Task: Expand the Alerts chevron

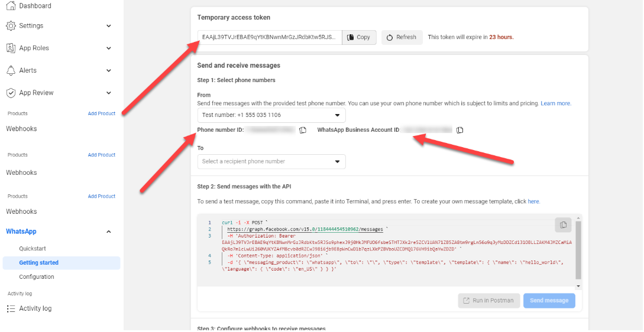Action: [x=109, y=70]
